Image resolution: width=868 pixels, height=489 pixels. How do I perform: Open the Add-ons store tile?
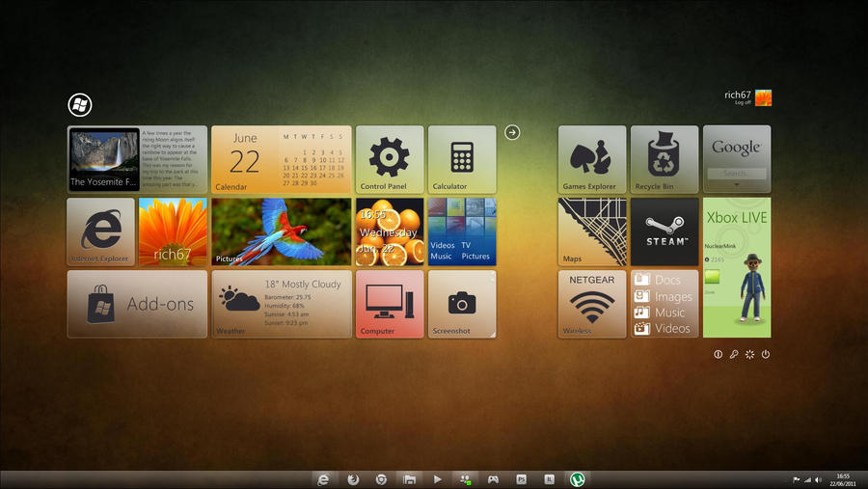(137, 304)
